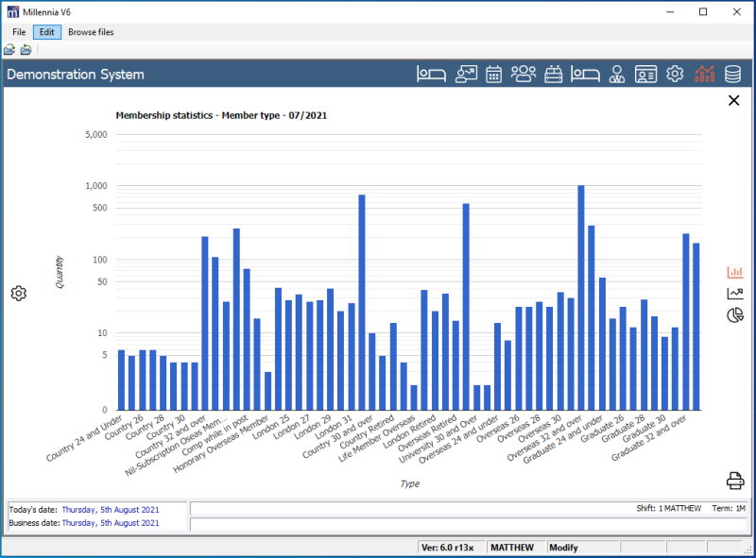Open the calendar icon in header toolbar
This screenshot has width=756, height=558.
point(494,74)
